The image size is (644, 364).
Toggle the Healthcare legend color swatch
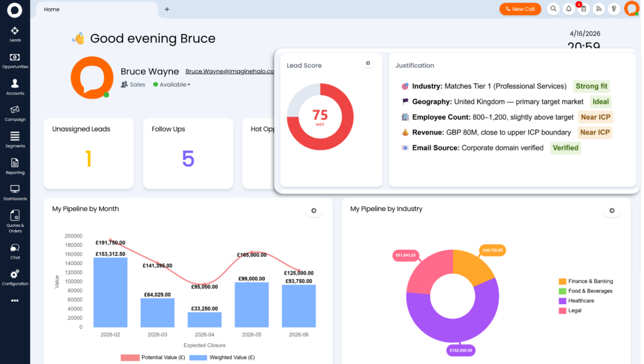click(562, 301)
